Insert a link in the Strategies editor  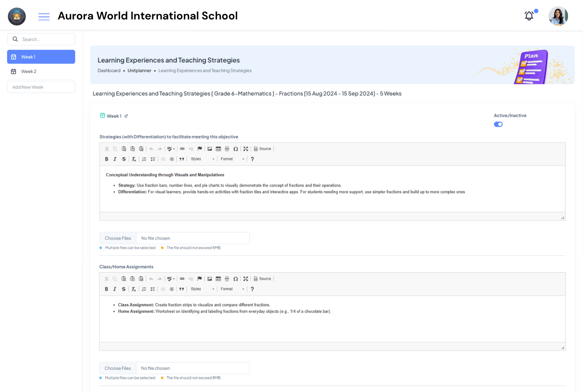coord(182,149)
